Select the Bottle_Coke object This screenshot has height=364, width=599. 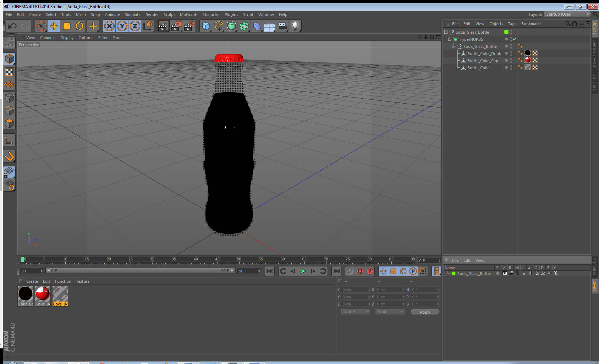[478, 68]
